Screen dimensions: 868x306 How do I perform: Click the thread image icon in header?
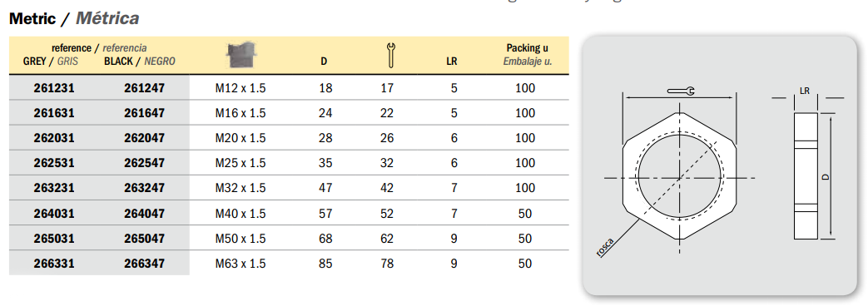point(244,55)
